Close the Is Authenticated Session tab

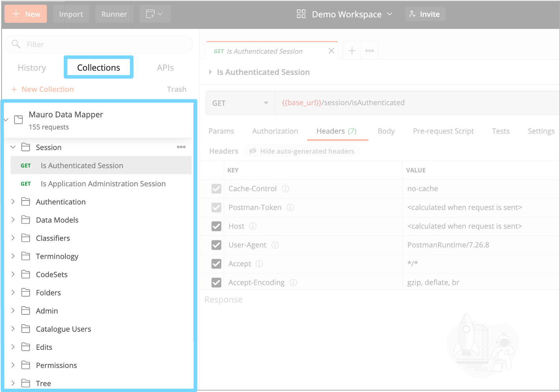331,51
